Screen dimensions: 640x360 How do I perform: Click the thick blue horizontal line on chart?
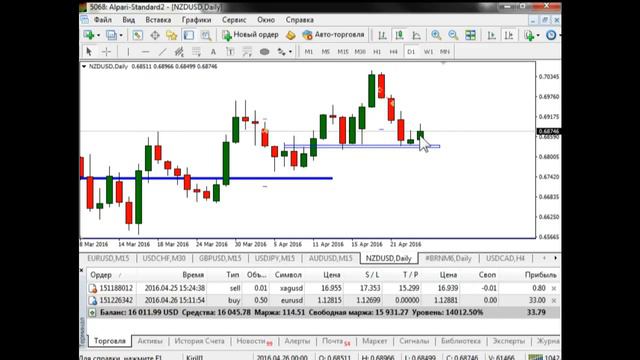tap(207, 178)
